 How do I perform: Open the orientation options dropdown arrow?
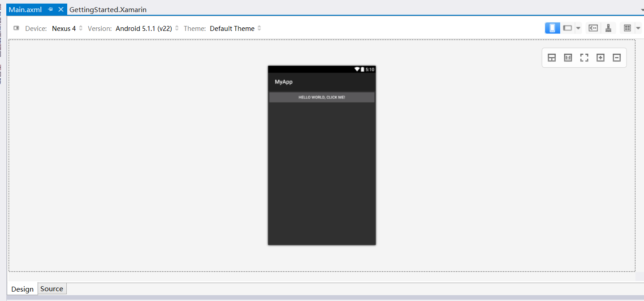(578, 28)
